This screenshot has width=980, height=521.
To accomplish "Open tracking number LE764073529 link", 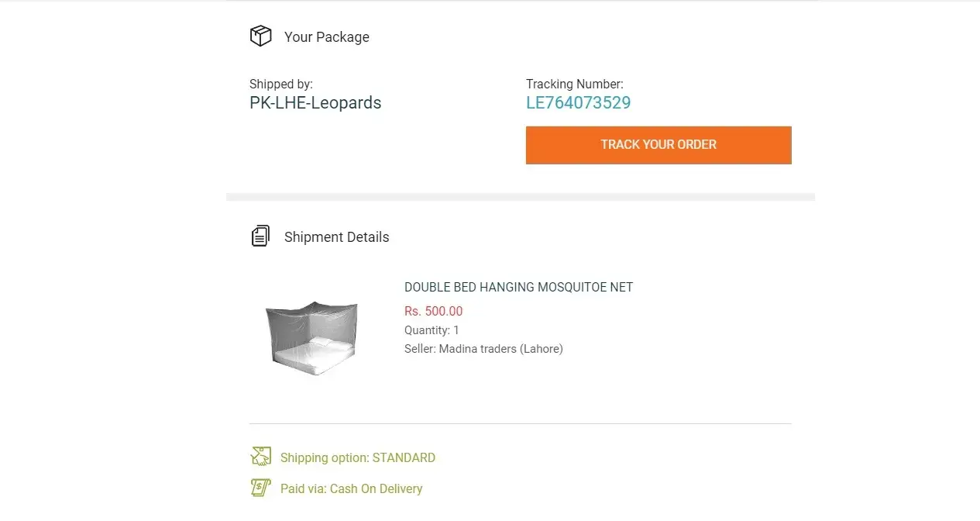I will pyautogui.click(x=578, y=103).
